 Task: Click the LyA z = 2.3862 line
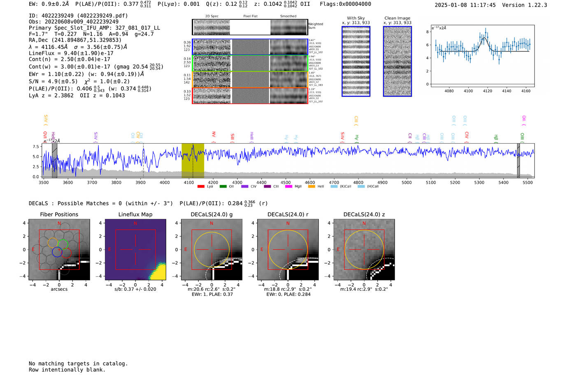click(77, 95)
